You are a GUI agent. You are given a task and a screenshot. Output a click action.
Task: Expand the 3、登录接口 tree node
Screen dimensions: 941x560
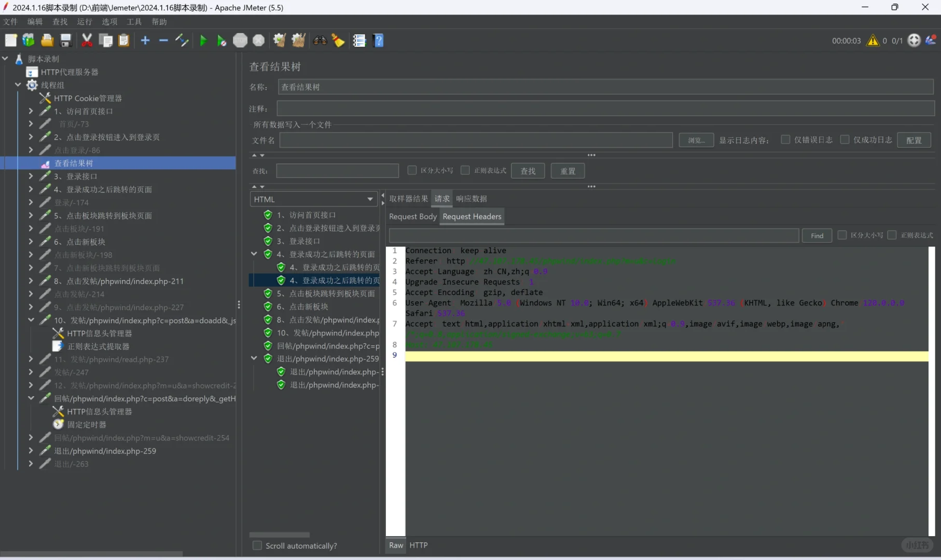click(31, 176)
